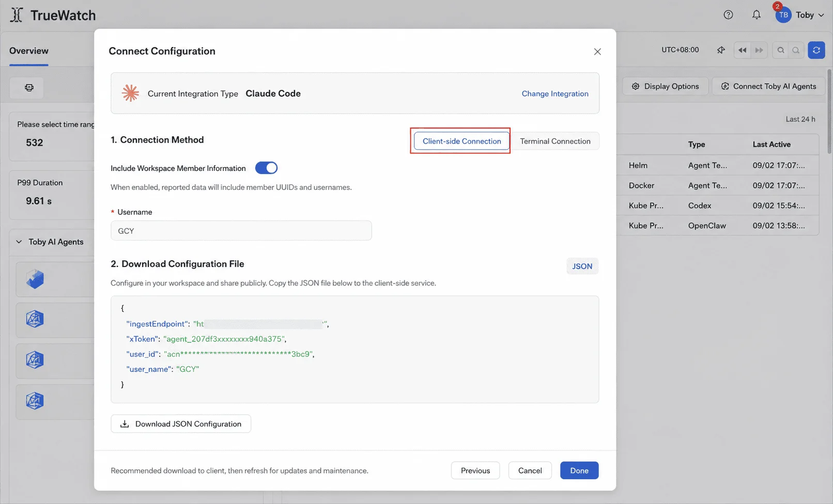This screenshot has height=504, width=833.
Task: Click the Username input field
Action: (241, 231)
